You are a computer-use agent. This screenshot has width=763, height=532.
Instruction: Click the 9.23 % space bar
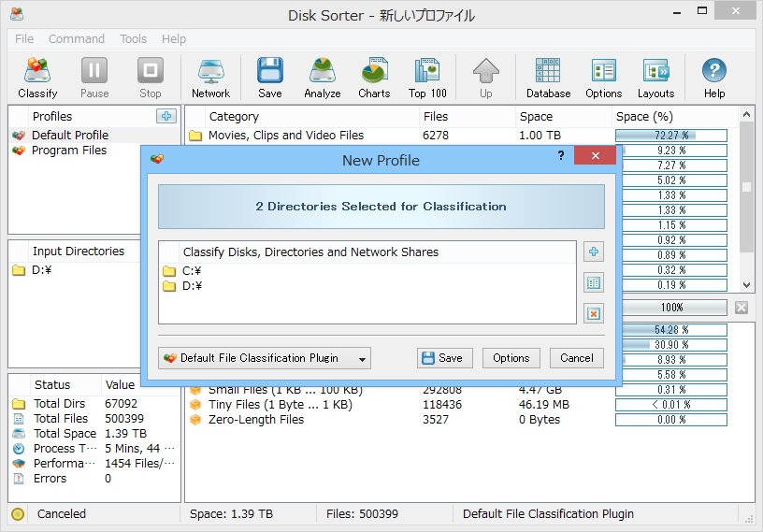pos(674,151)
